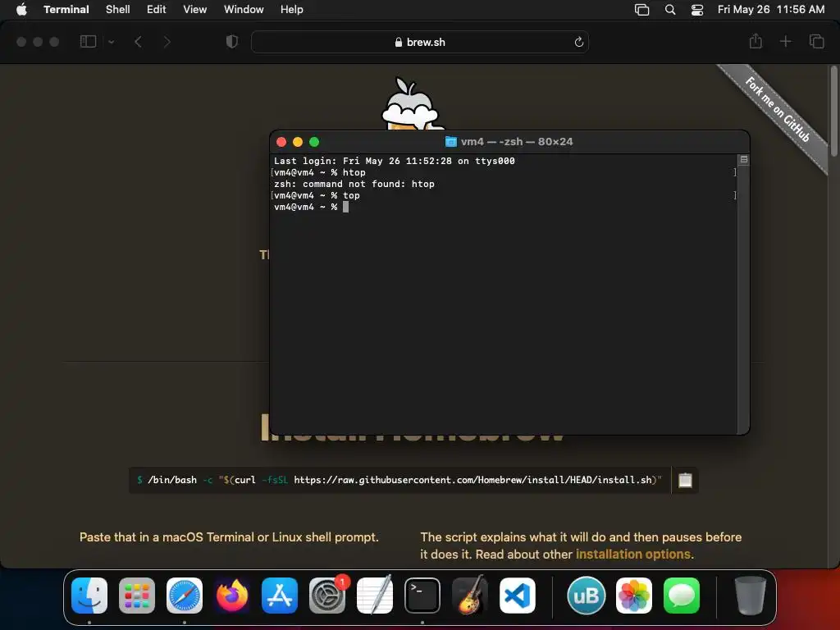Click the 'zsh: command not found: htop' line
840x630 pixels.
pyautogui.click(x=354, y=184)
